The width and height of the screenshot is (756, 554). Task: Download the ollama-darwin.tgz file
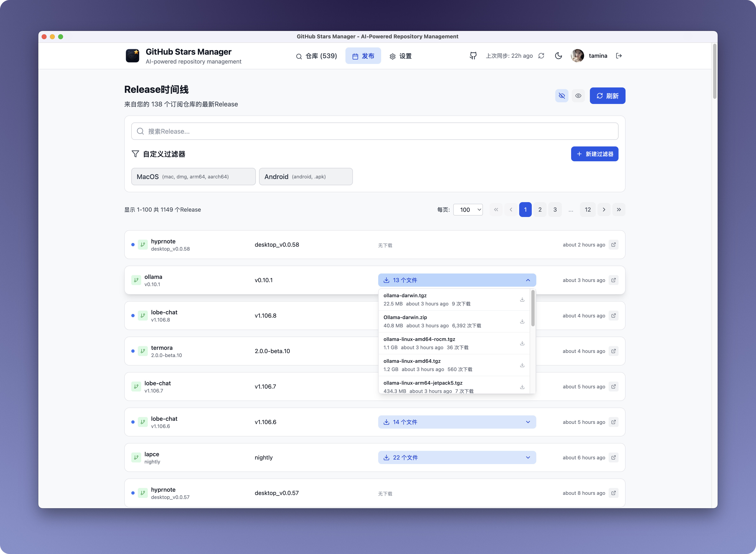522,299
